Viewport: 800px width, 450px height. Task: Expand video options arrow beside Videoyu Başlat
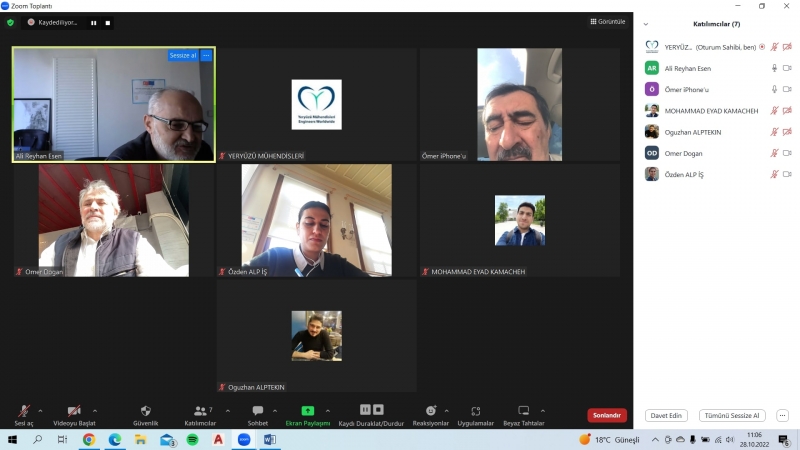[x=95, y=411]
